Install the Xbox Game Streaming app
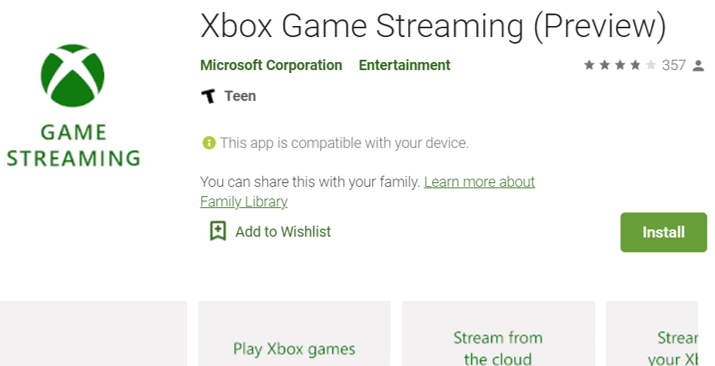Viewport: 715px width, 366px height. coord(663,232)
